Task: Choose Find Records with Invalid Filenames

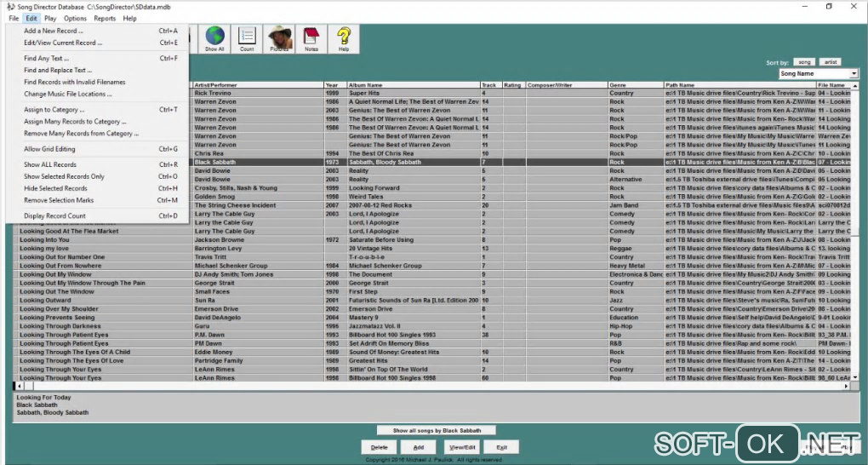Action: coord(97,82)
